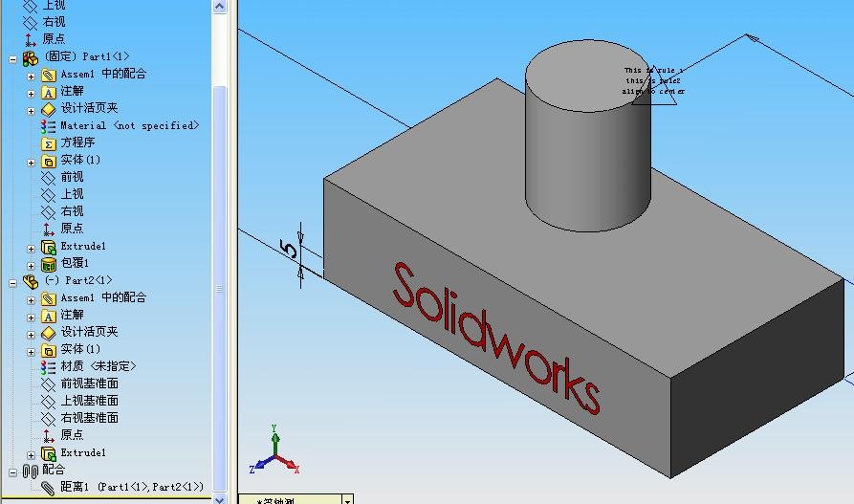854x504 pixels.
Task: Expand 实体(1) under Part2
Action: point(31,352)
